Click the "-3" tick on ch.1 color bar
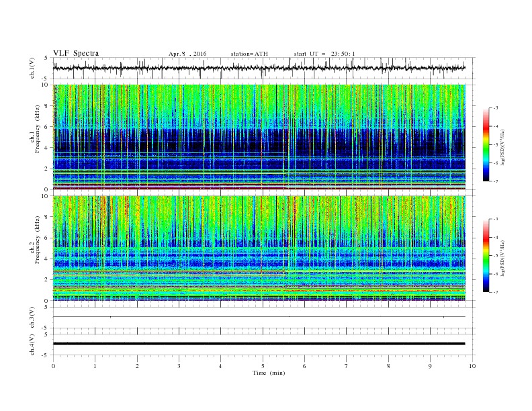The width and height of the screenshot is (532, 411). 495,108
